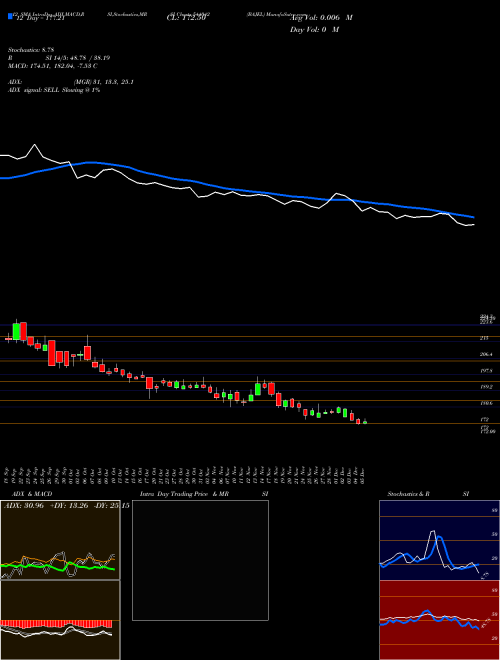Click the 'MACD: 174.51, 182.04, -7.53 C' line

pyautogui.click(x=53, y=66)
